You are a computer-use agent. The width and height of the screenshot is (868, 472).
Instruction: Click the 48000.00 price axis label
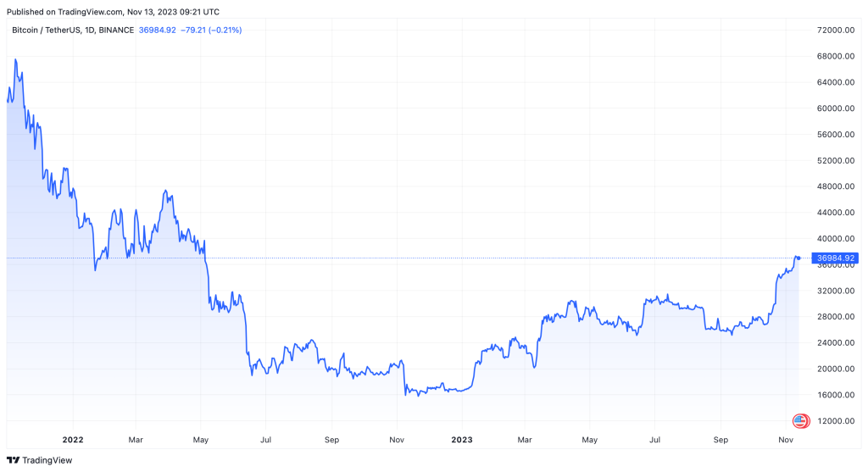click(x=834, y=186)
